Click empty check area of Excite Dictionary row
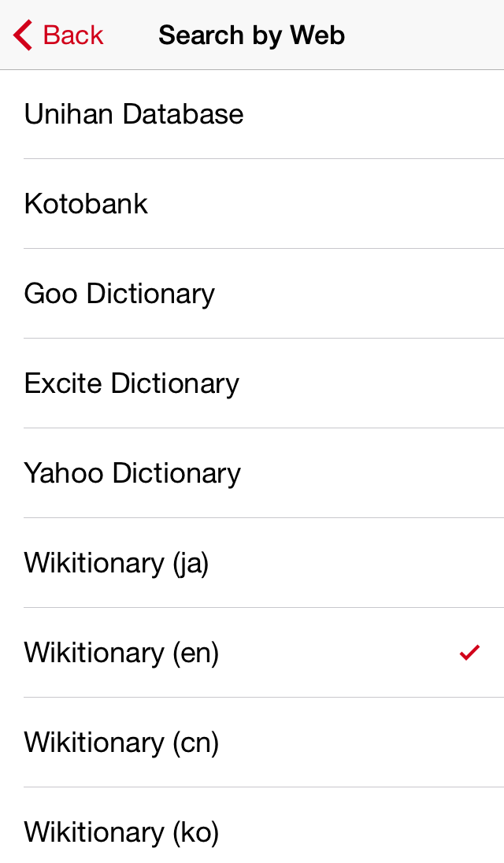This screenshot has width=504, height=863. tap(469, 384)
